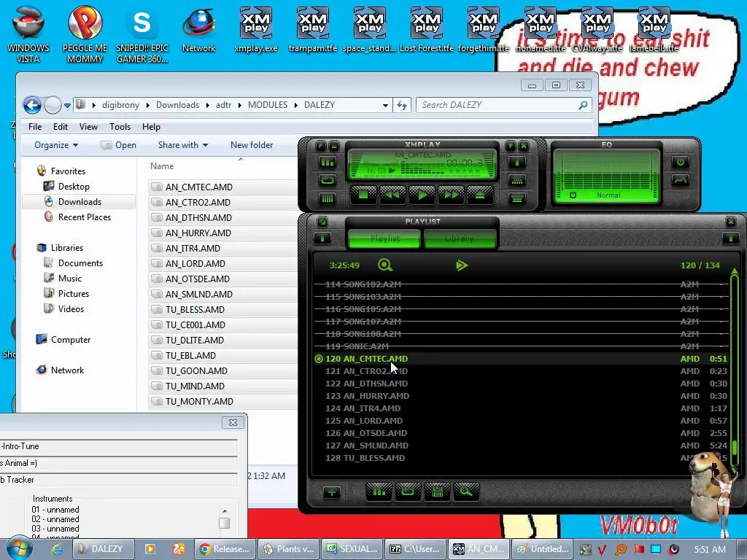Skip to previous track in XMPlay
The image size is (747, 560).
[392, 195]
